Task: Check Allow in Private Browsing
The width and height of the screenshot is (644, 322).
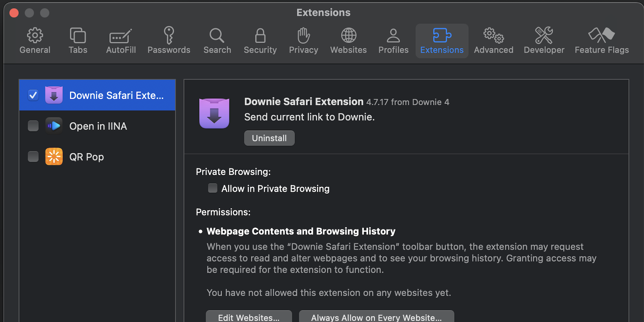Action: pos(213,188)
